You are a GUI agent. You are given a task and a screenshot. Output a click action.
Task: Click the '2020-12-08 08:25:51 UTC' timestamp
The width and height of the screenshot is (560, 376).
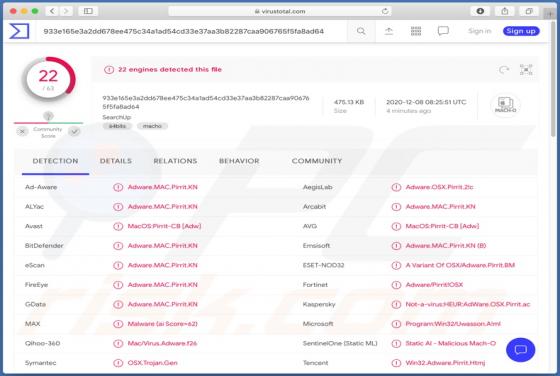(426, 102)
